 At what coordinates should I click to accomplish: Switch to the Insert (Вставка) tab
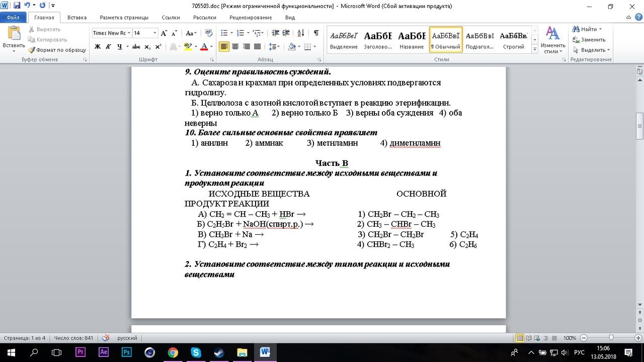pyautogui.click(x=77, y=18)
